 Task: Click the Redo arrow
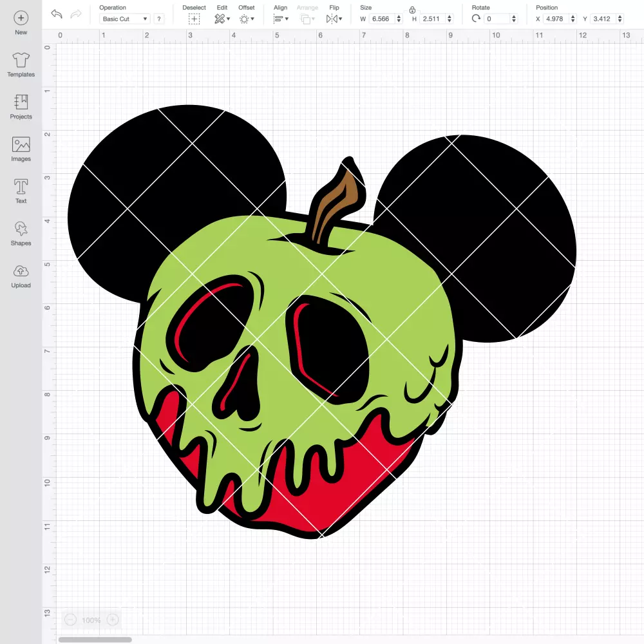[x=75, y=14]
